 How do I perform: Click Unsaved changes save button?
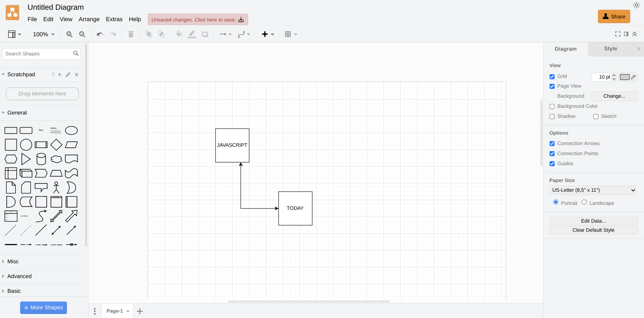[198, 19]
